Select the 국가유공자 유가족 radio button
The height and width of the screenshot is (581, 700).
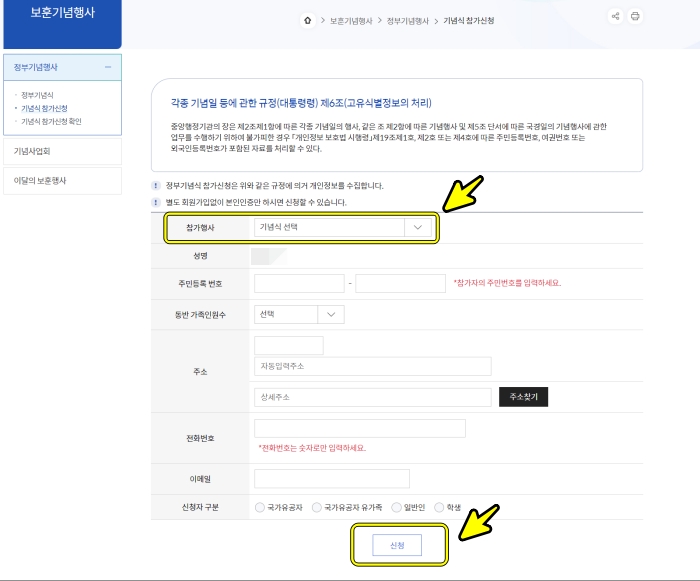317,507
